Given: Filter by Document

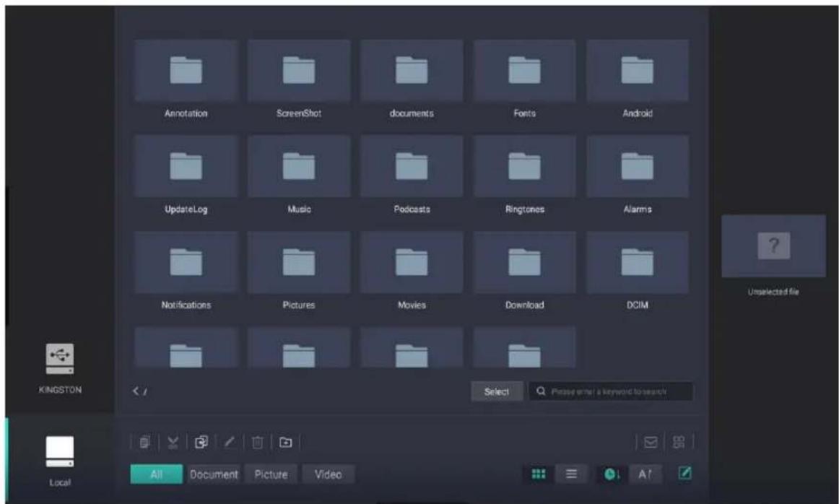Looking at the screenshot, I should tap(214, 474).
